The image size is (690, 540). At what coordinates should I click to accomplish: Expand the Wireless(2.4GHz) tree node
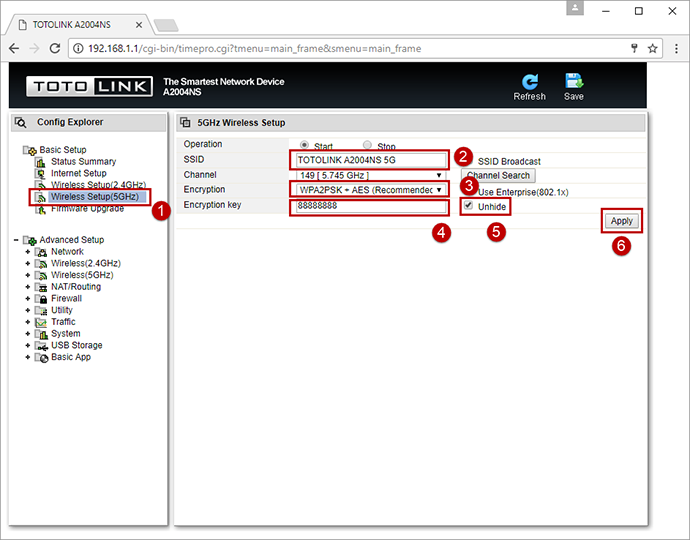(x=28, y=264)
